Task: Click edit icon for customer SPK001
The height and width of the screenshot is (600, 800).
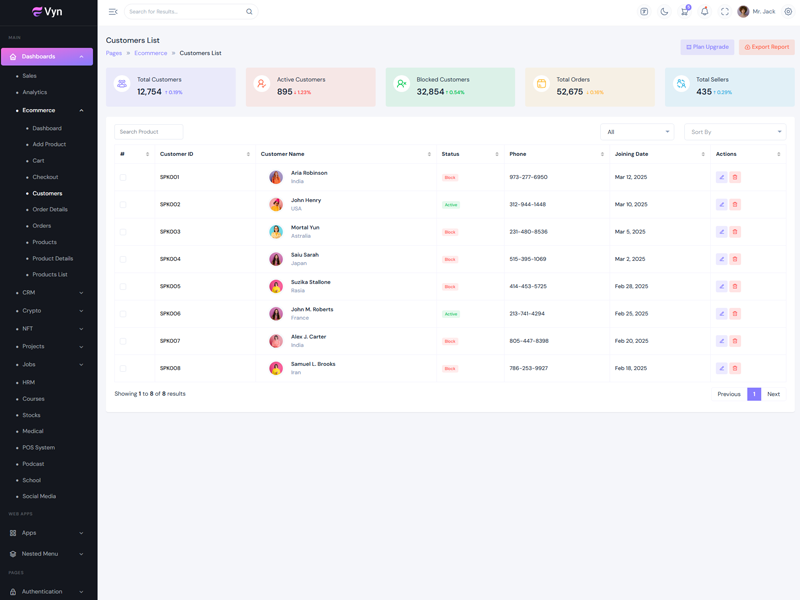Action: [x=721, y=177]
